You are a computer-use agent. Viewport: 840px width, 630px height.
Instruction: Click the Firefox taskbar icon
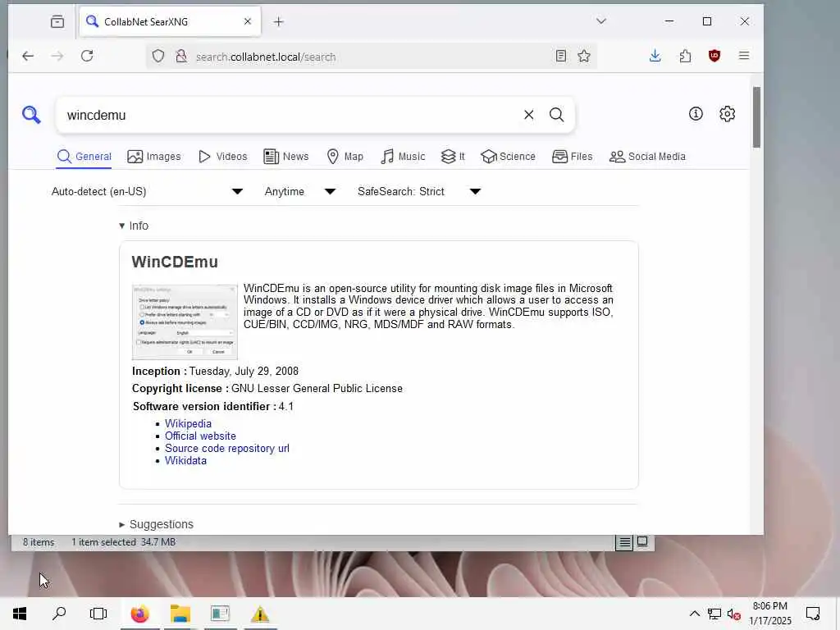tap(139, 614)
